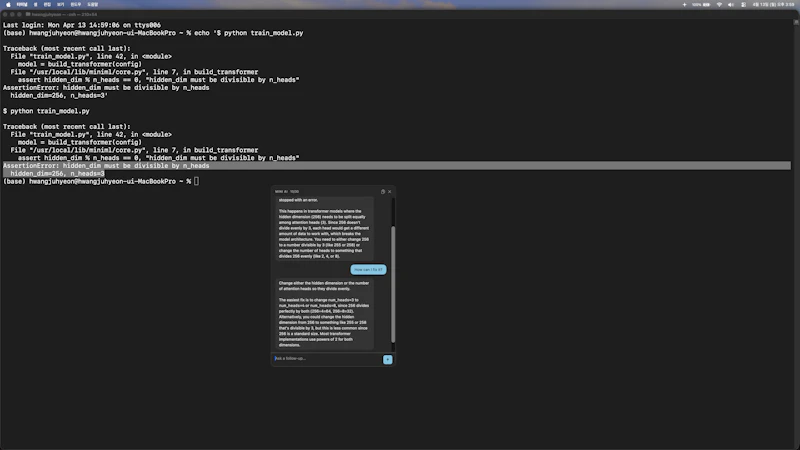Click the chat popup header title
This screenshot has height=450, width=800.
click(x=287, y=191)
